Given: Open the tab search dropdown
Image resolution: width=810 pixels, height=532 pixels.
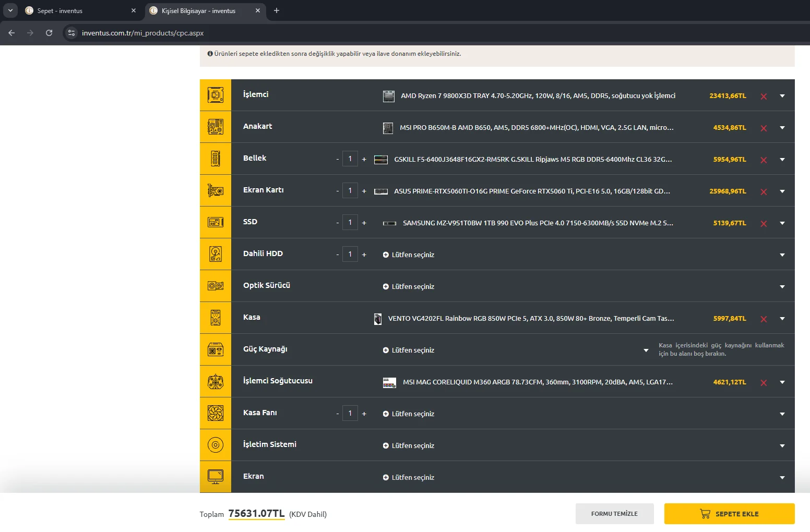Looking at the screenshot, I should (x=10, y=10).
